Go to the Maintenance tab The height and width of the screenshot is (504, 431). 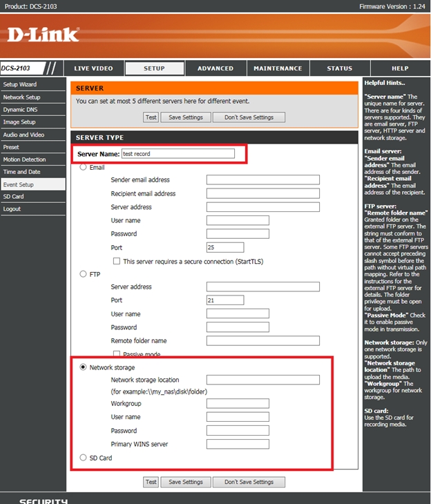278,68
